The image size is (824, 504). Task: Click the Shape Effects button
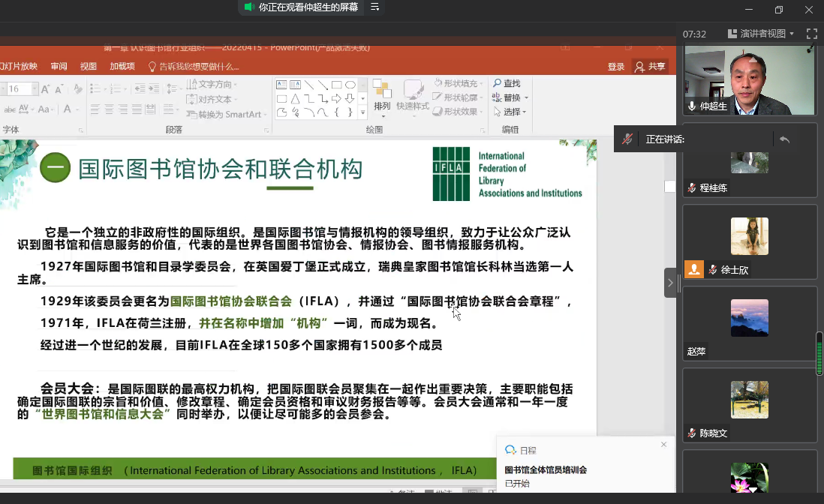pos(456,112)
